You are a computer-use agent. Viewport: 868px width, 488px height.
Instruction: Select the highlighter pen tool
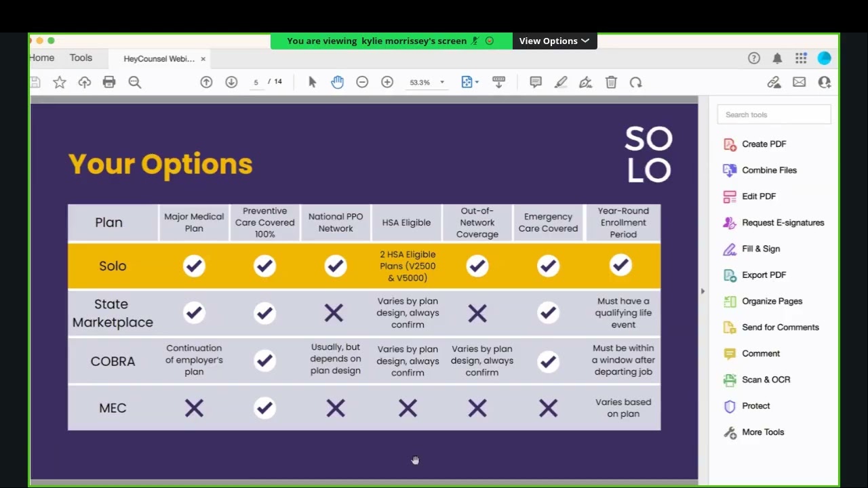coord(561,82)
